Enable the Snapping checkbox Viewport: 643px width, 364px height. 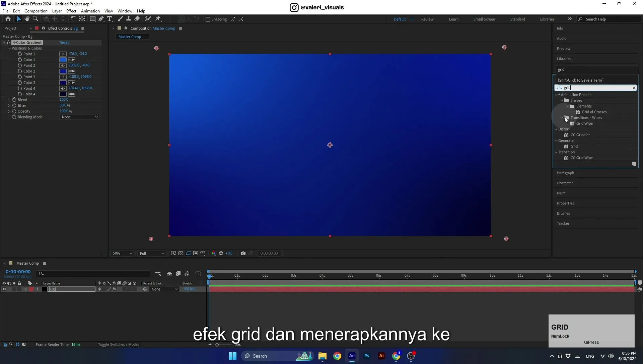click(x=208, y=19)
